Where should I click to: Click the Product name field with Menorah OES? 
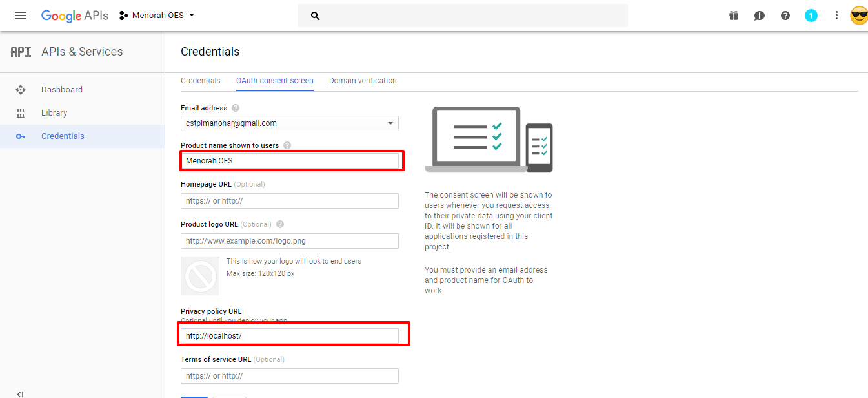290,160
